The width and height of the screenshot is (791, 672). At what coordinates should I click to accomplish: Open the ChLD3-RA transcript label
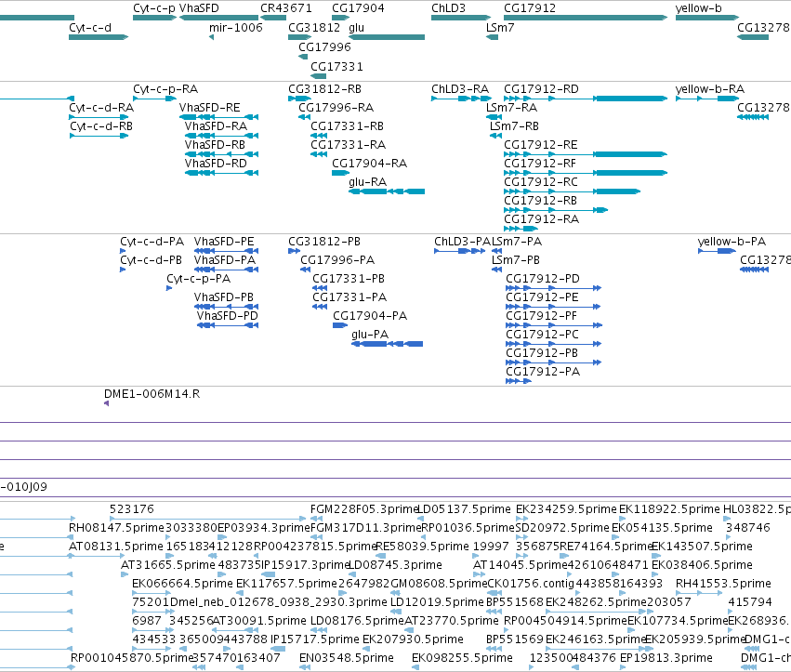460,89
